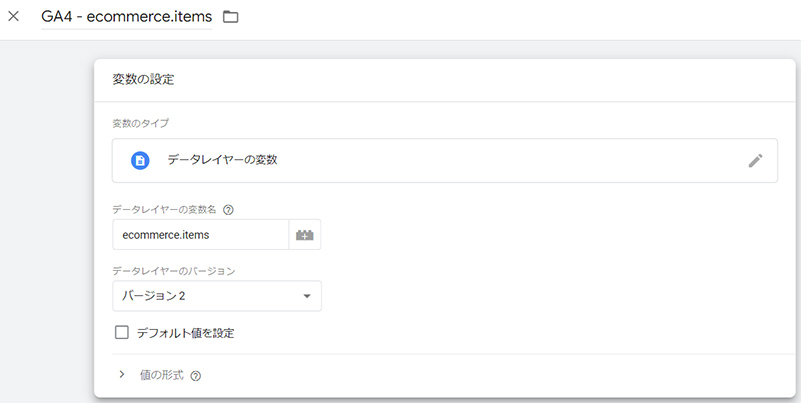810x418 pixels.
Task: Click the データレイヤーの変数名 field label
Action: tap(164, 210)
